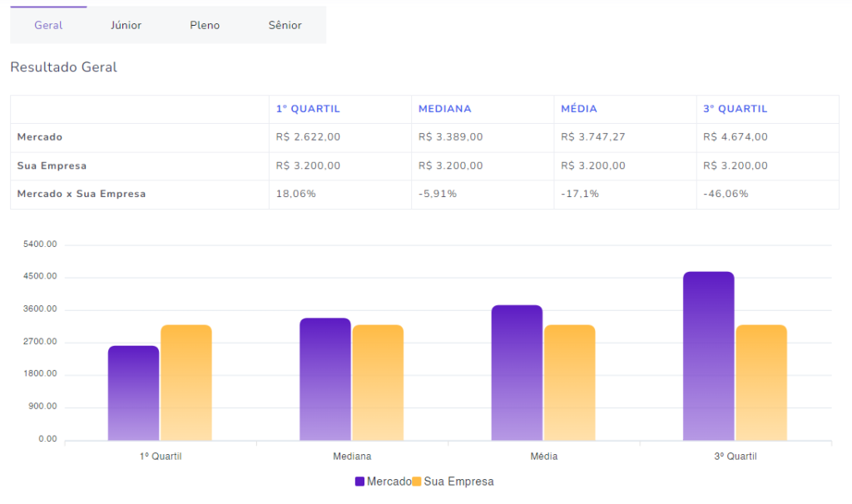Click the Mercado x Sua Empresa row label
Image resolution: width=852 pixels, height=504 pixels.
click(82, 194)
